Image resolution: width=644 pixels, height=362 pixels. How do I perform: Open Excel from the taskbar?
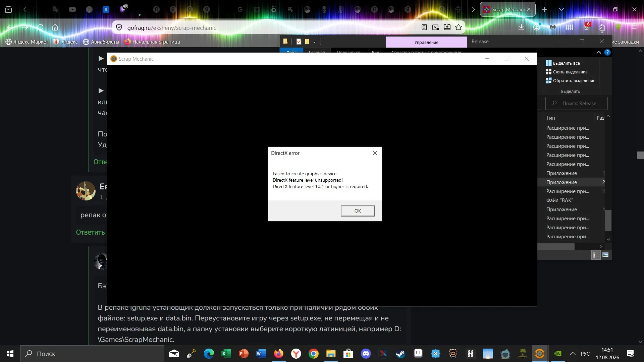(x=226, y=354)
